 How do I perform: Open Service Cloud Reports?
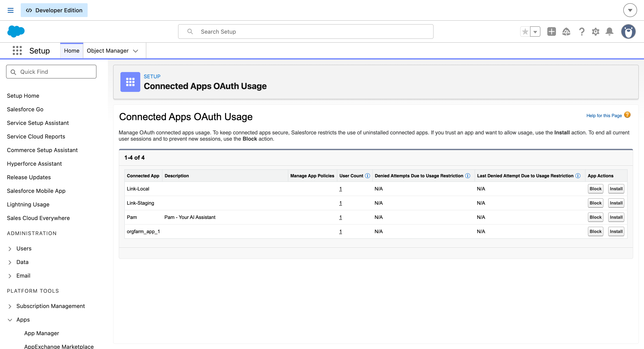[36, 136]
